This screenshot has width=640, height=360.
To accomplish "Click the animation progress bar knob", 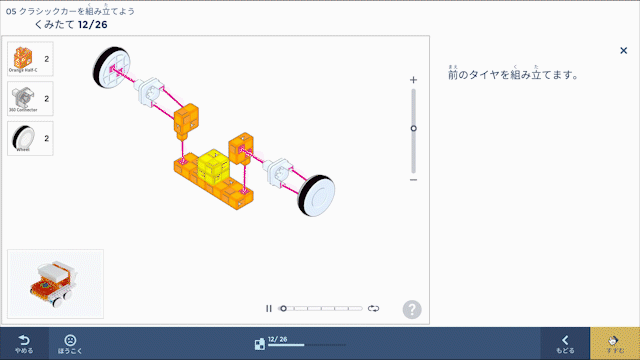I will pyautogui.click(x=283, y=309).
